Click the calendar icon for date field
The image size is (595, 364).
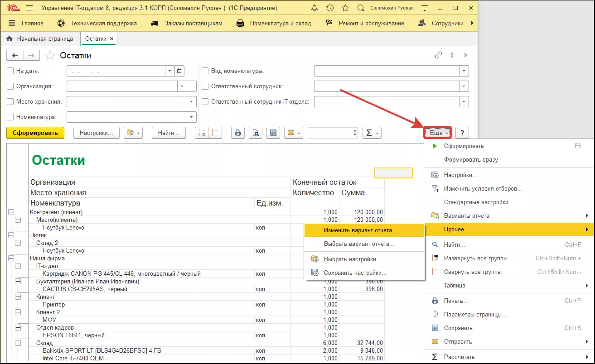click(x=179, y=71)
